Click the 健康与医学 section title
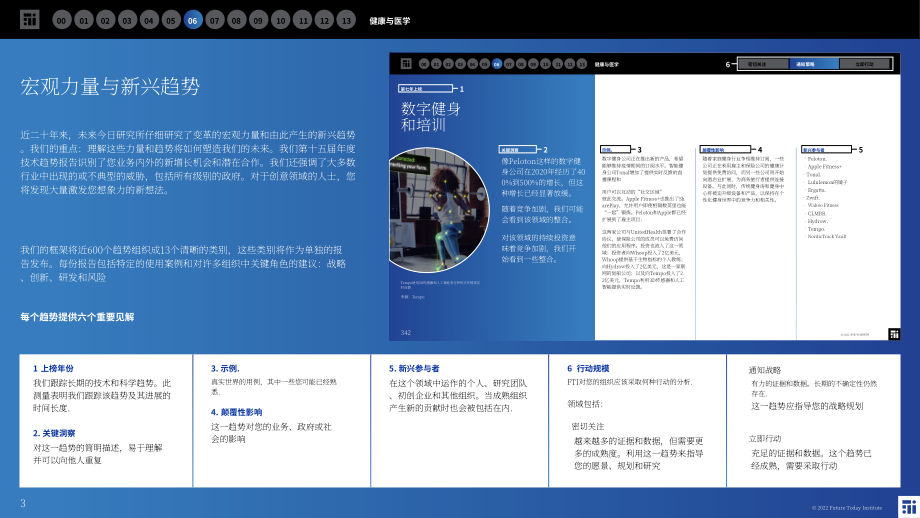 click(390, 21)
